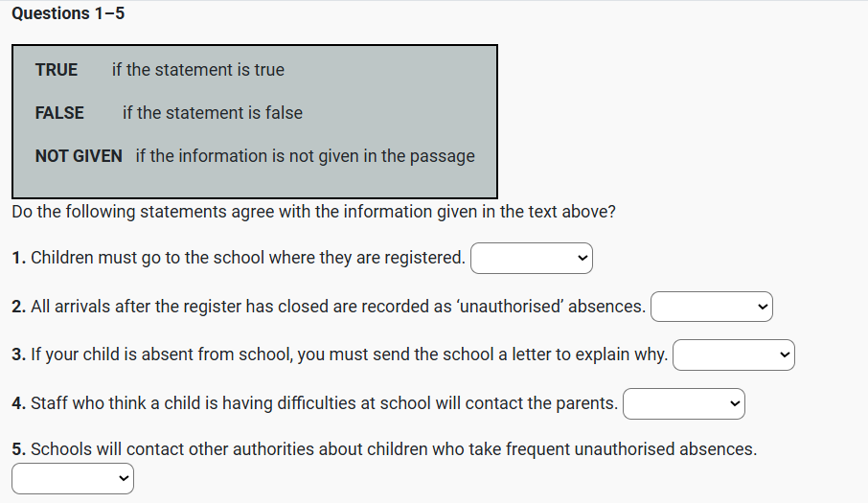Click statement 4 about staff contacting parents
Image resolution: width=868 pixels, height=503 pixels.
(x=315, y=403)
